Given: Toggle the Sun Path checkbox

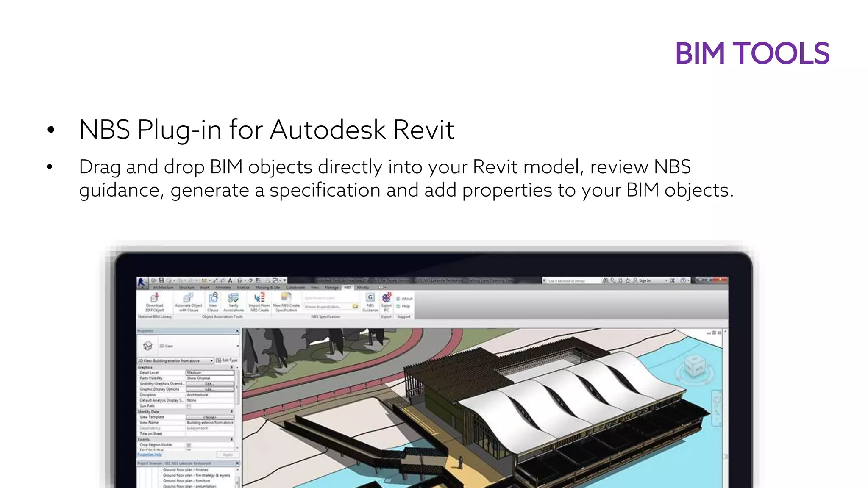Looking at the screenshot, I should [x=189, y=406].
